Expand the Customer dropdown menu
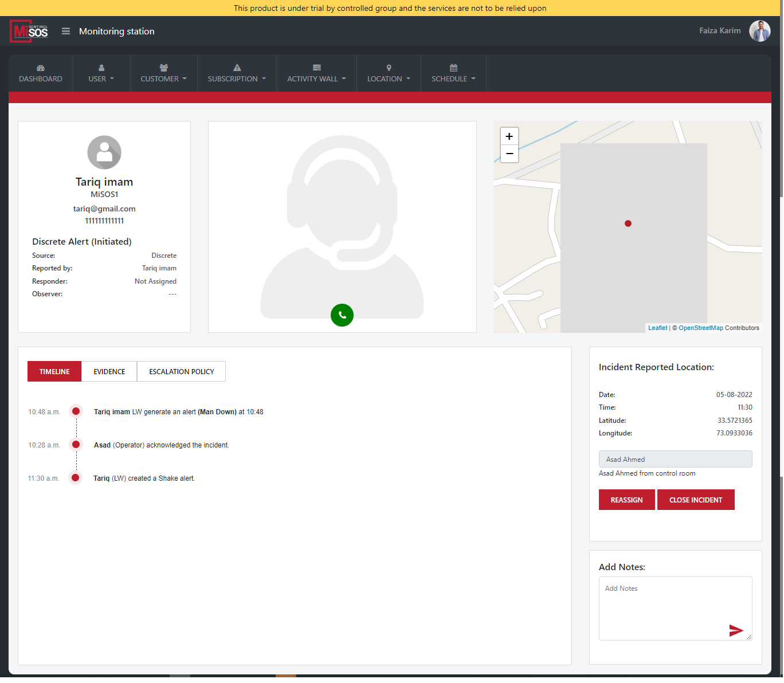Image resolution: width=784 pixels, height=683 pixels. pyautogui.click(x=163, y=73)
